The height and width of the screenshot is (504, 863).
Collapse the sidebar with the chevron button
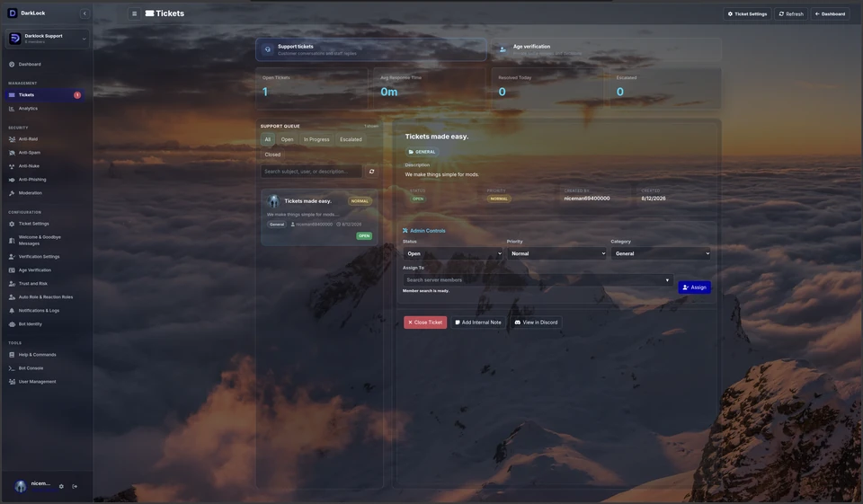pyautogui.click(x=85, y=13)
